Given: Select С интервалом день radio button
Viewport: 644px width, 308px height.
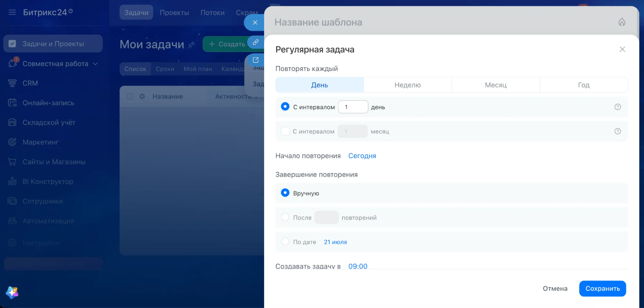Looking at the screenshot, I should click(285, 107).
